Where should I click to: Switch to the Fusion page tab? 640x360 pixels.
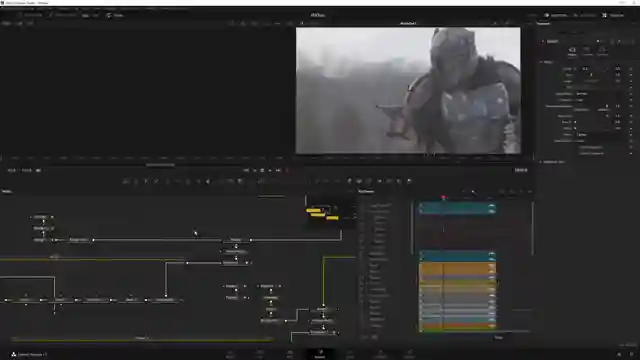pos(320,354)
